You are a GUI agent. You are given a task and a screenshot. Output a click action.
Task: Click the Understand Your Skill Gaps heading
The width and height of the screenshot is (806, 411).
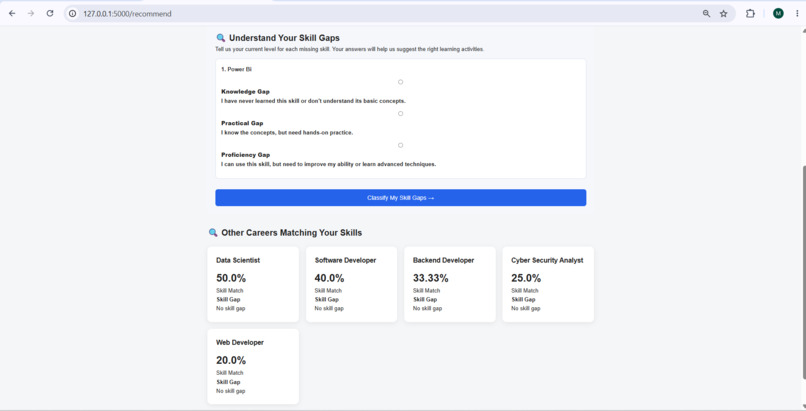(284, 38)
